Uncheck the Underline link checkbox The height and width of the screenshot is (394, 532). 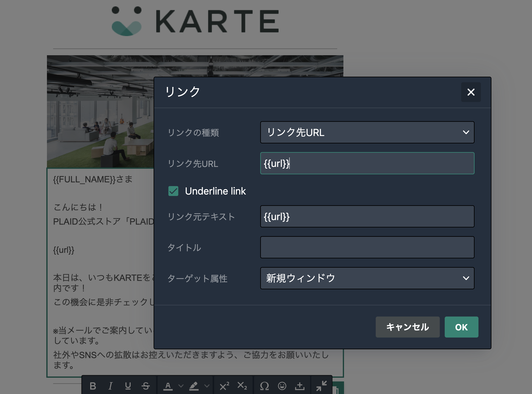pyautogui.click(x=173, y=191)
